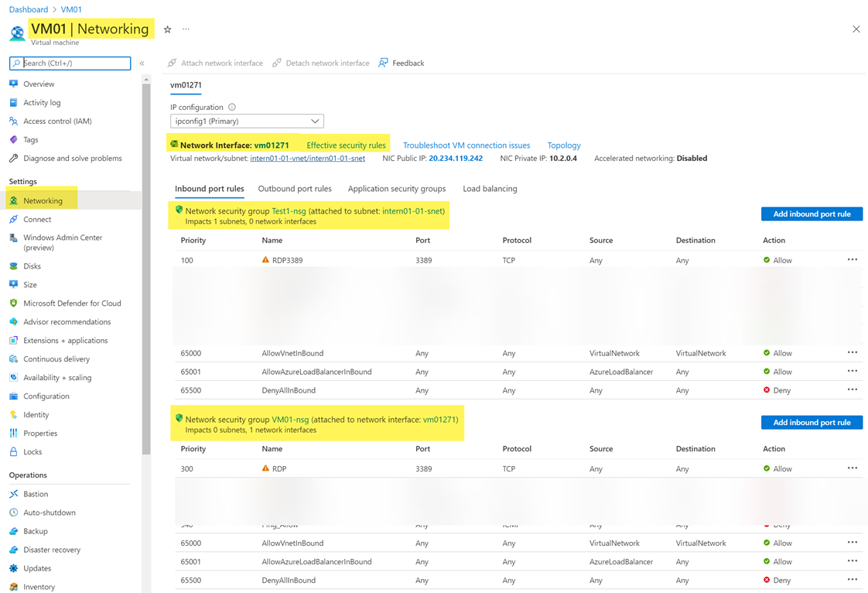Open the VM01-nsg security group link

[290, 420]
